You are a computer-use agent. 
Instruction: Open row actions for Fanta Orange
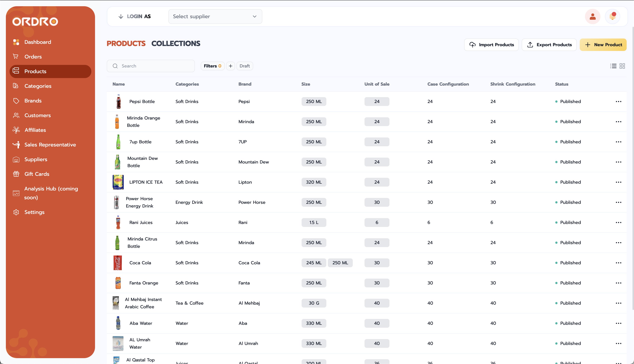pyautogui.click(x=618, y=283)
